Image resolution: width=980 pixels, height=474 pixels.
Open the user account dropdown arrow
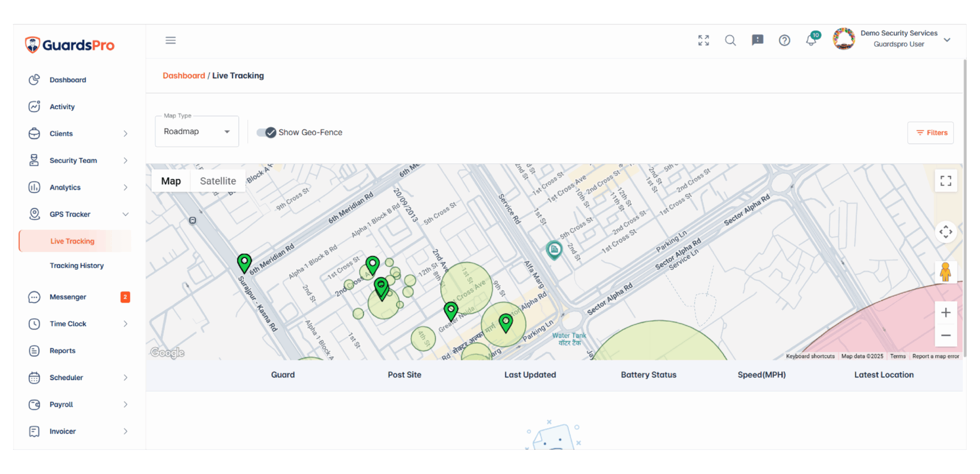(x=947, y=40)
